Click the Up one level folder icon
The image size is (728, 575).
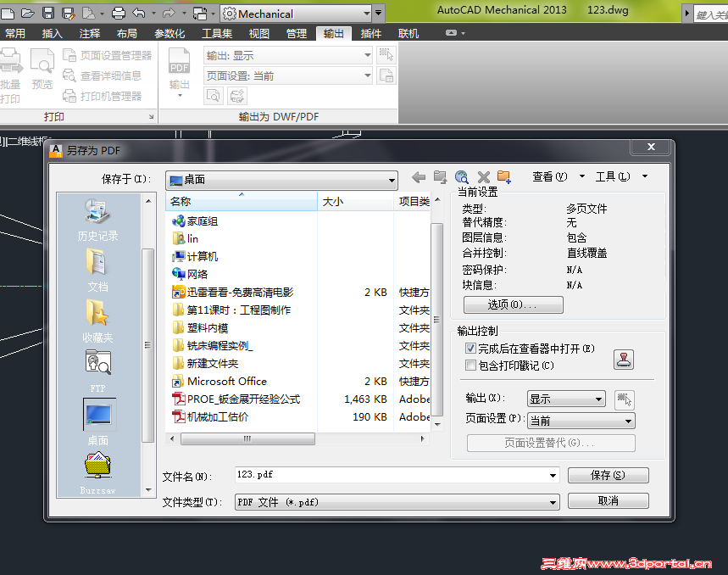point(440,177)
